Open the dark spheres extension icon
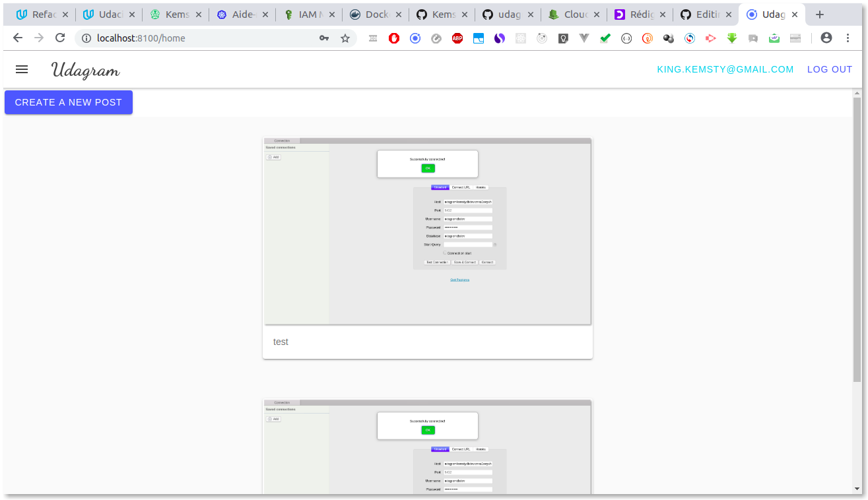This screenshot has height=500, width=868. coord(669,38)
